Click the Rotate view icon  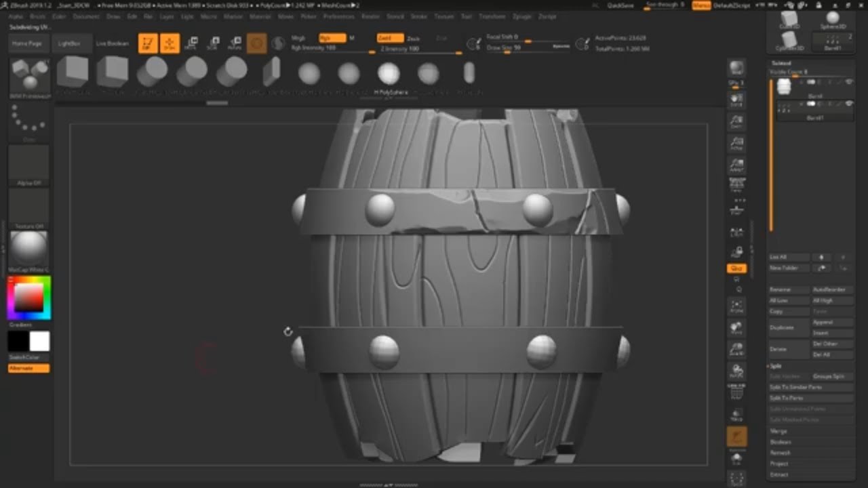(x=736, y=371)
